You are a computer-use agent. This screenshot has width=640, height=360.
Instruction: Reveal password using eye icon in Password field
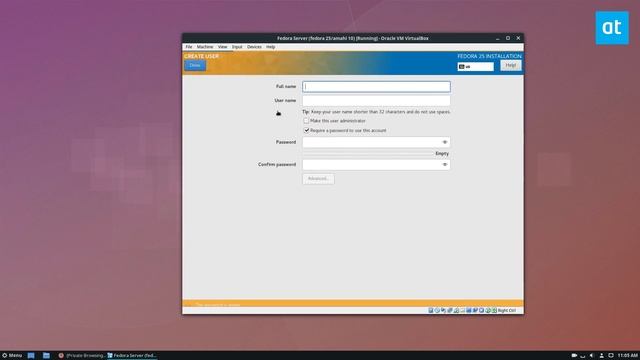point(444,142)
